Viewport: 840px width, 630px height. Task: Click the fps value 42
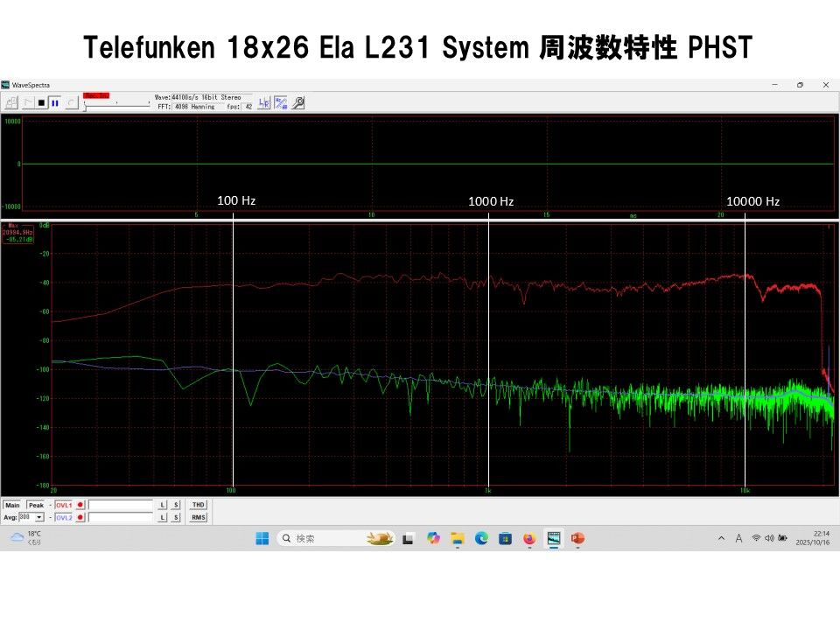pyautogui.click(x=248, y=107)
